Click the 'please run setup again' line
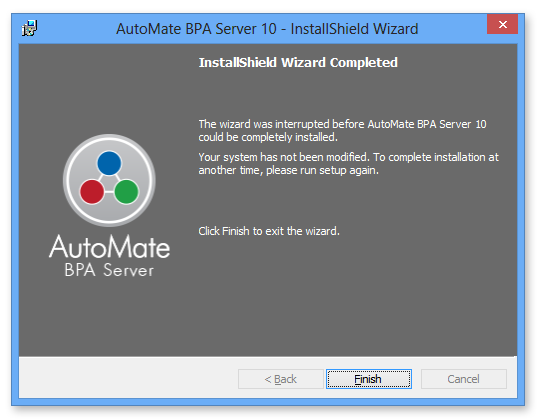540x419 pixels. point(289,170)
